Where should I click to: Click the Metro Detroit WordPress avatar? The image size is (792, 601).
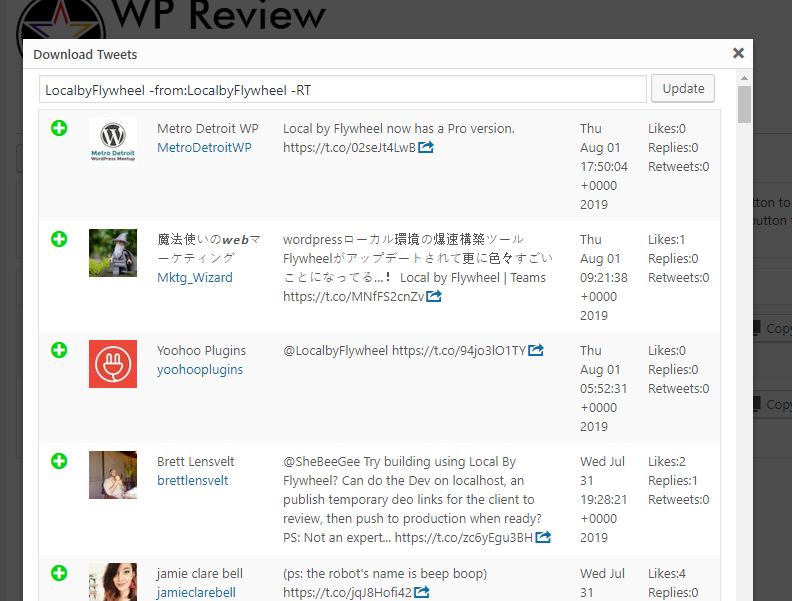pyautogui.click(x=113, y=142)
